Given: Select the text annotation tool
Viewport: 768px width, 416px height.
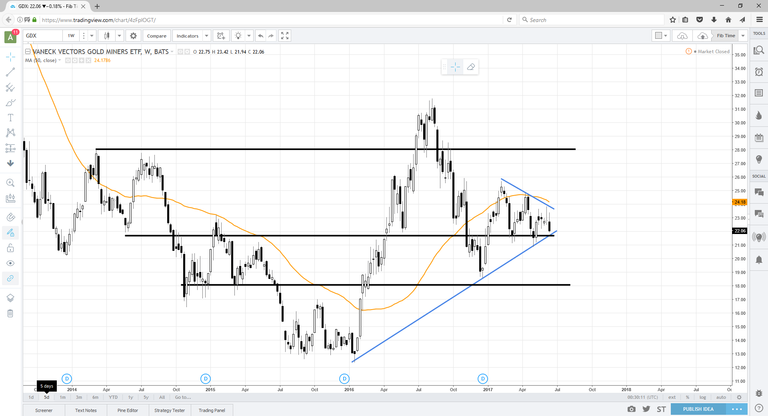Looking at the screenshot, I should [10, 118].
